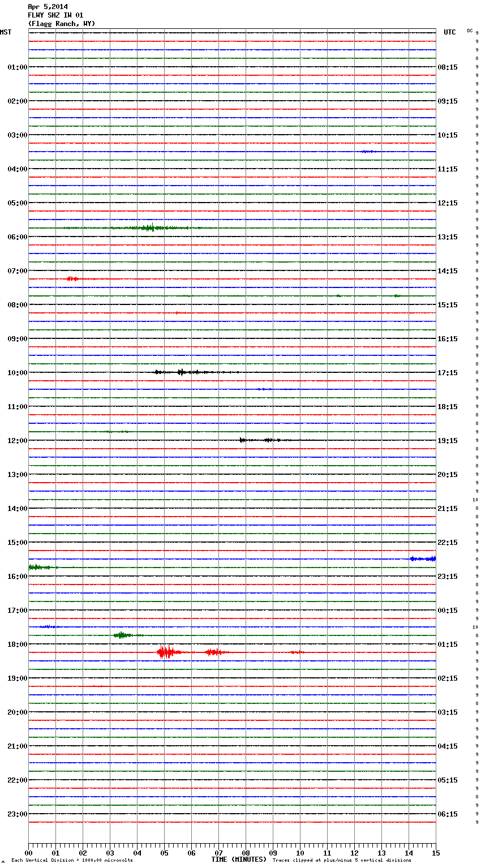Click the 00:15 UTC time label
This screenshot has height=868, width=481.
coord(448,611)
